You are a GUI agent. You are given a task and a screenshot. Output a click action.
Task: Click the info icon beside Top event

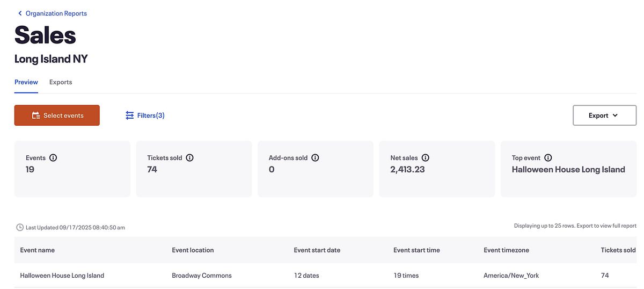coord(548,158)
